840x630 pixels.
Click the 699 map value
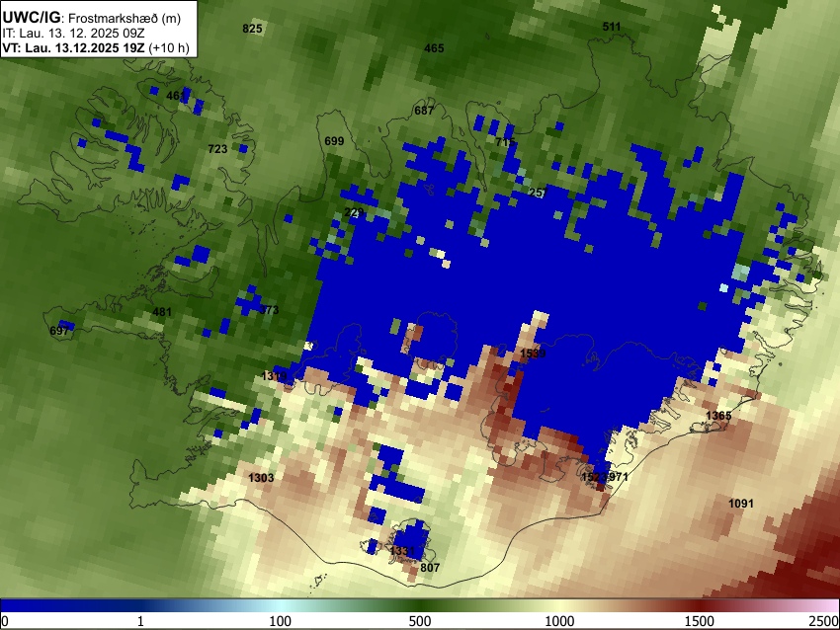pyautogui.click(x=334, y=141)
